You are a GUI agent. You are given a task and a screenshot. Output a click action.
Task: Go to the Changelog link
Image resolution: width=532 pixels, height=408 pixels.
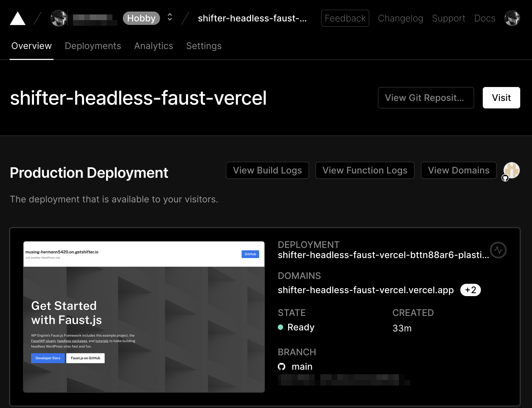[x=400, y=18]
